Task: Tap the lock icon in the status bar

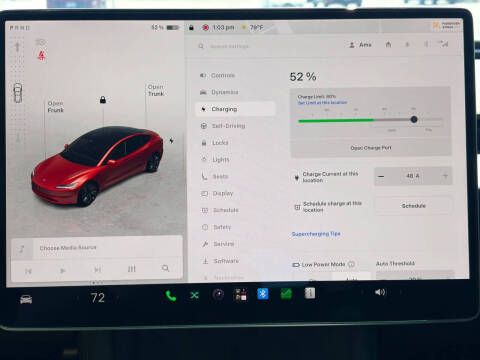Action: click(x=191, y=28)
